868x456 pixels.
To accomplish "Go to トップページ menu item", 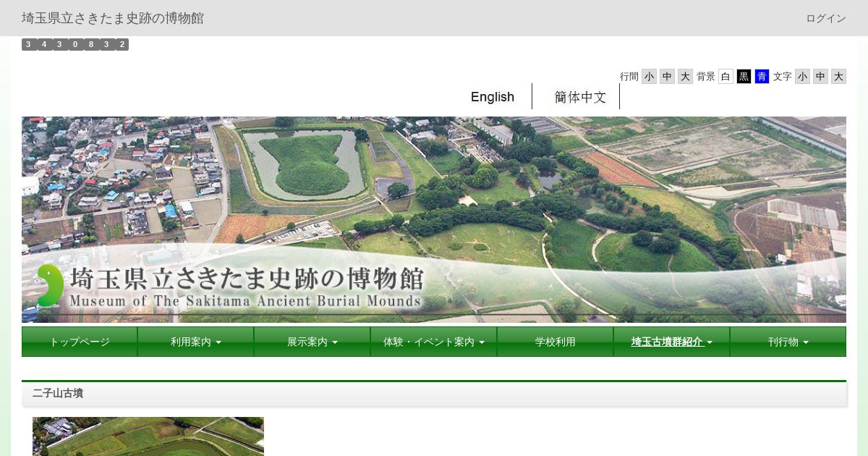I will (80, 342).
